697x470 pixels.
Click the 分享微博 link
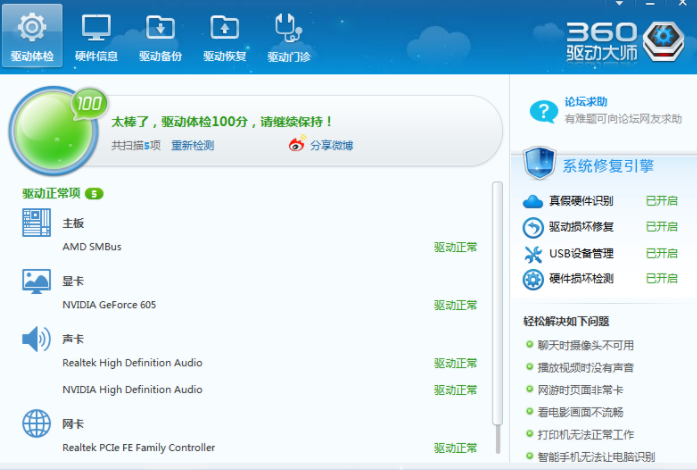coord(331,145)
